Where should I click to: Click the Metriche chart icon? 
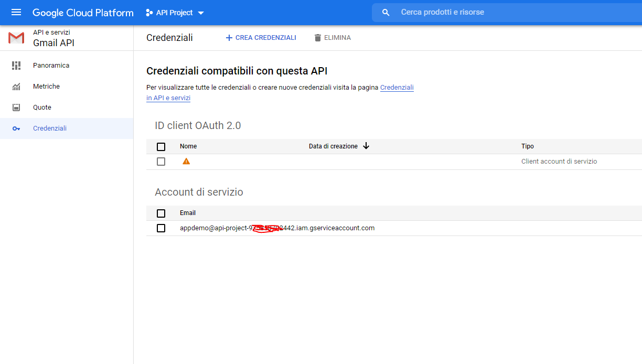(16, 87)
